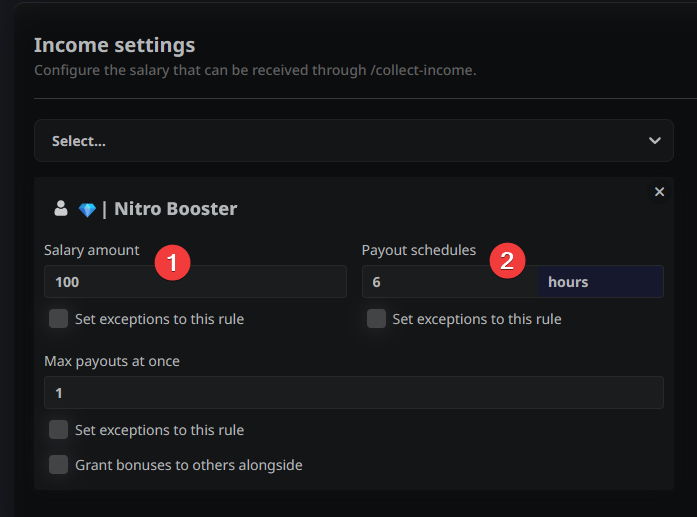The height and width of the screenshot is (517, 697).
Task: Remove the Nitro Booster role card
Action: [x=659, y=192]
